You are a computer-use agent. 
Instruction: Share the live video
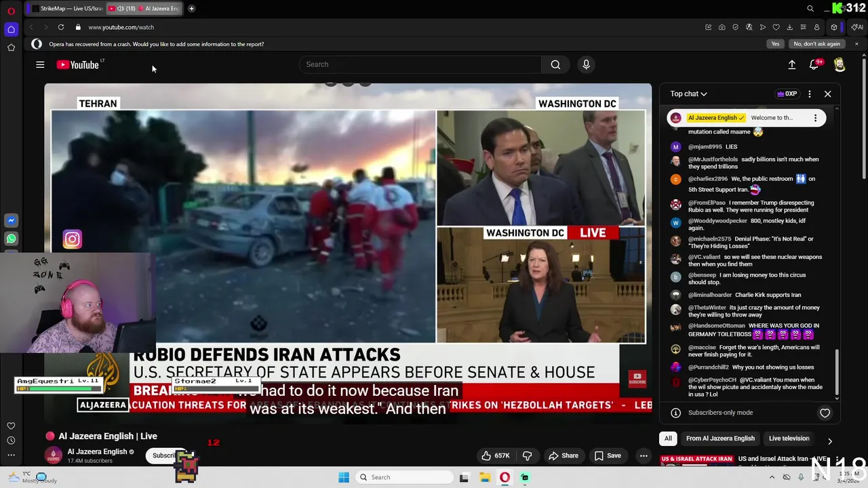pyautogui.click(x=564, y=455)
